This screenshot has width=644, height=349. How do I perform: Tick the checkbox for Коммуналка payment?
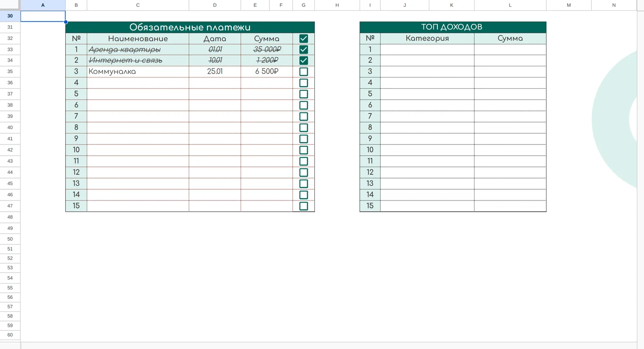pyautogui.click(x=304, y=72)
